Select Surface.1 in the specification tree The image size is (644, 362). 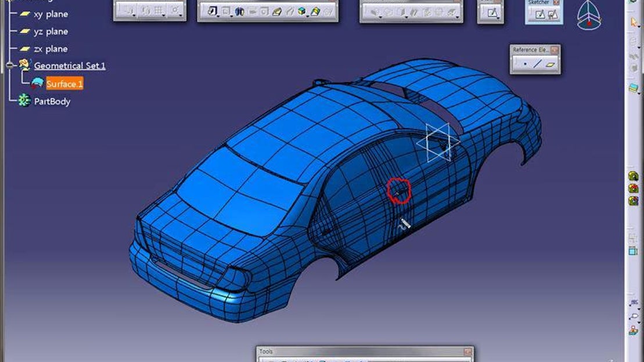click(64, 84)
